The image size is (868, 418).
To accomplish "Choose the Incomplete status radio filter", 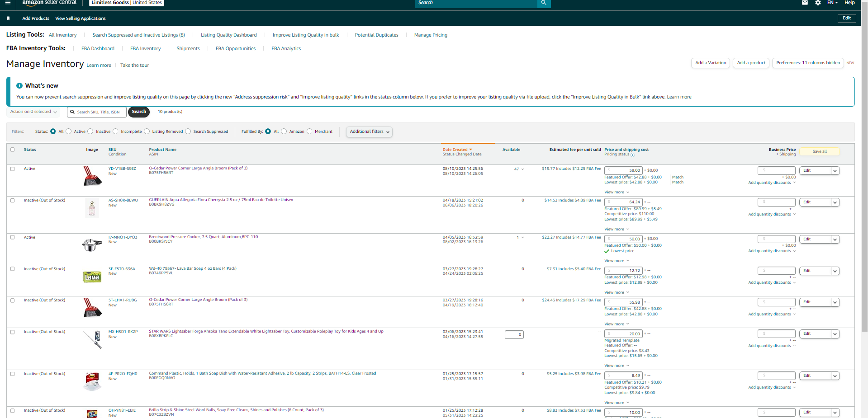I will tap(115, 132).
